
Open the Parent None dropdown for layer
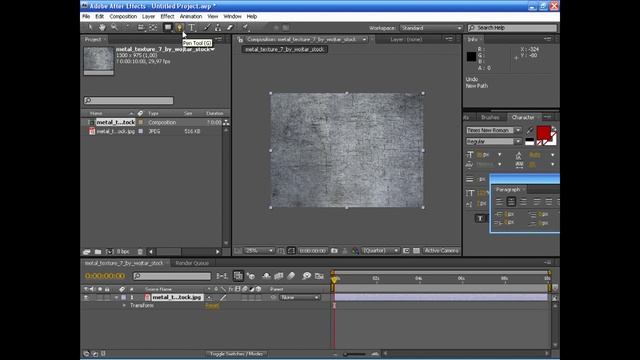click(299, 298)
